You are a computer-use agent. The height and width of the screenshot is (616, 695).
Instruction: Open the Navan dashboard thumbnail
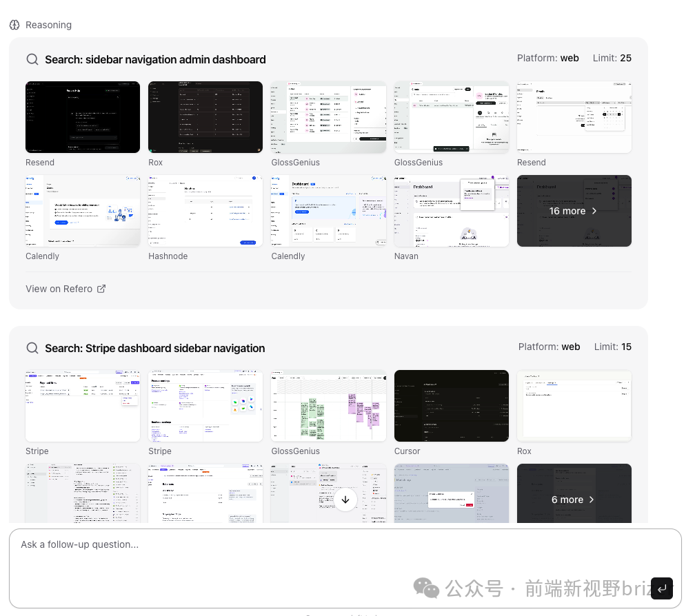[x=451, y=211]
